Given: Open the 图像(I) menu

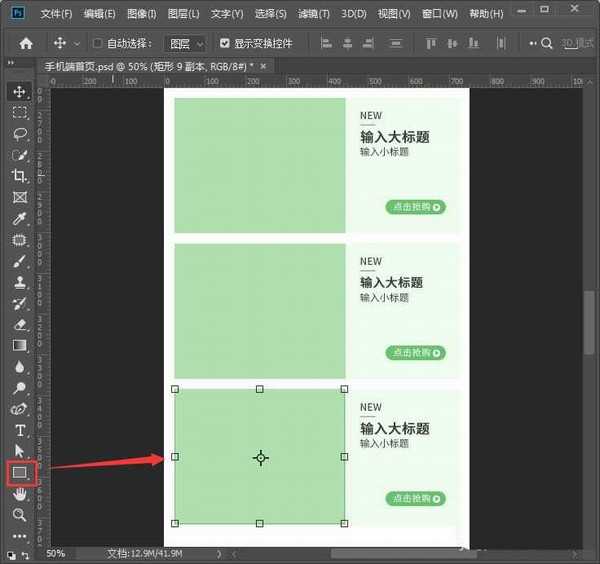Looking at the screenshot, I should [141, 14].
